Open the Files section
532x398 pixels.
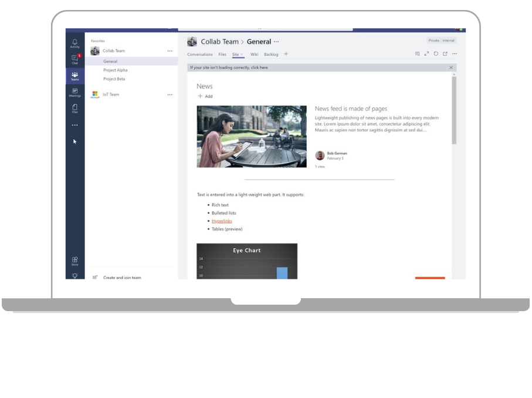tap(74, 108)
